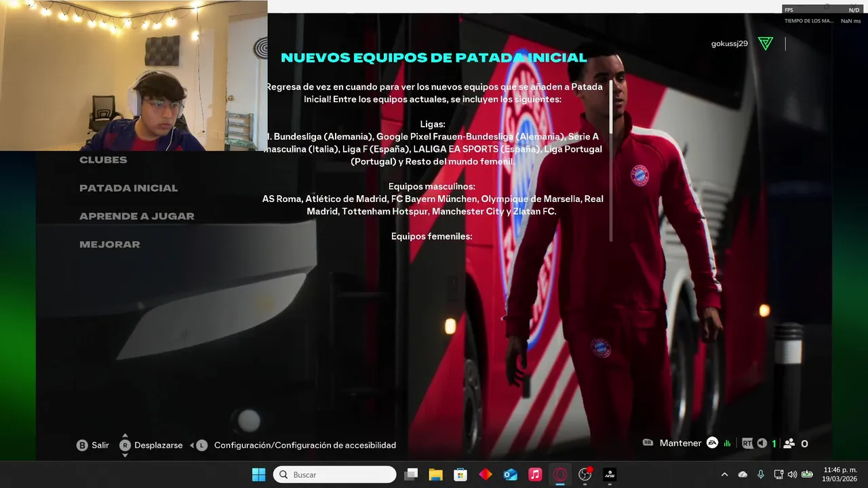Click the green triangular club badge

(766, 44)
